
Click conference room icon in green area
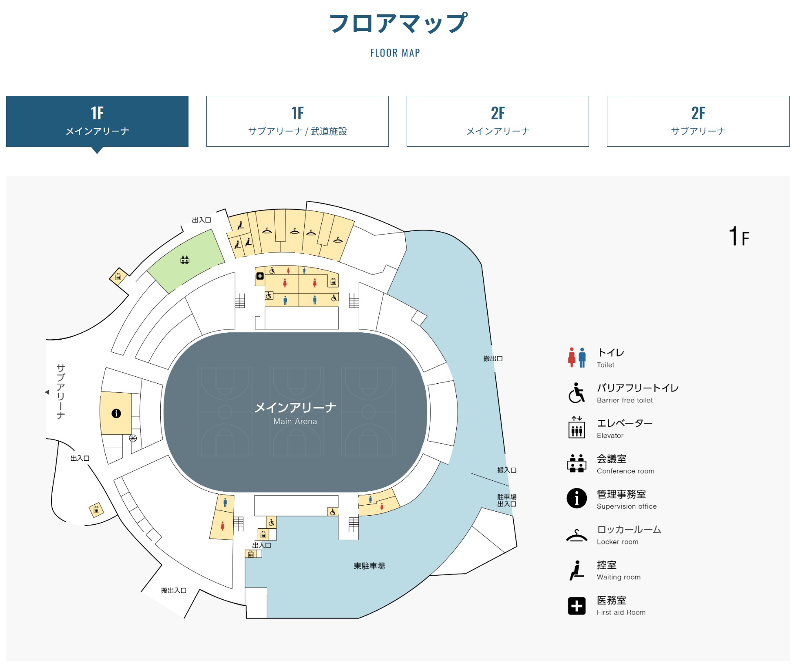tap(185, 260)
